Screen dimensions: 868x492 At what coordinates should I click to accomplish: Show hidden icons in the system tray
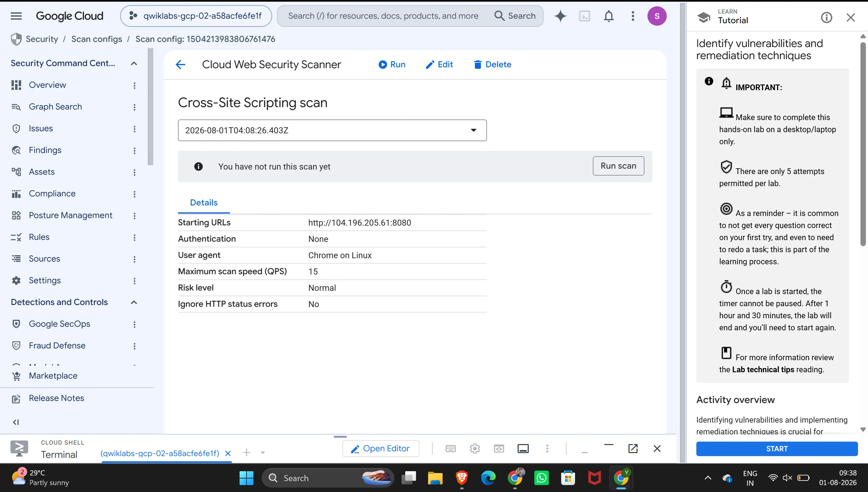pyautogui.click(x=708, y=478)
